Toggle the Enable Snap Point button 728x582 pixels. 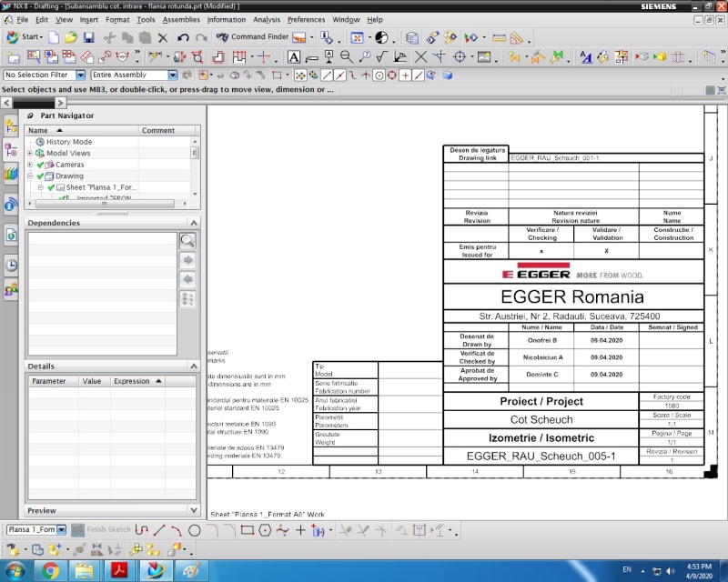tap(300, 75)
